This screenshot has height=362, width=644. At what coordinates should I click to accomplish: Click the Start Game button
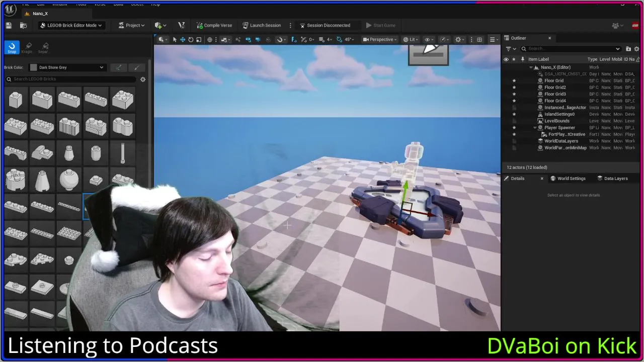pyautogui.click(x=381, y=25)
